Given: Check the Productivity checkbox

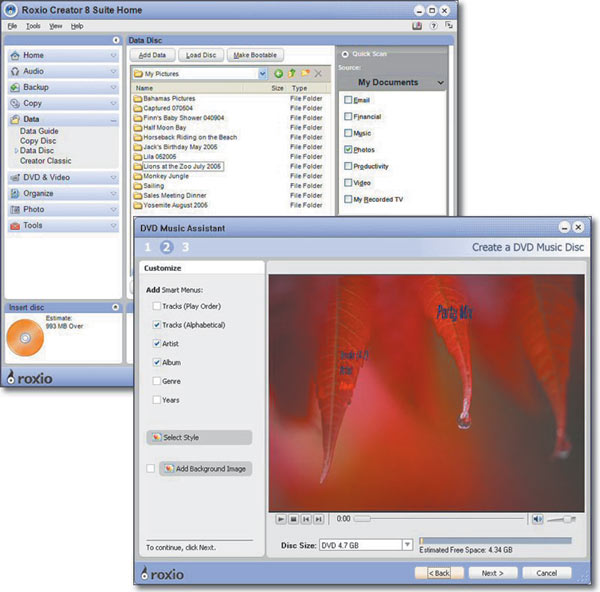Looking at the screenshot, I should click(348, 166).
